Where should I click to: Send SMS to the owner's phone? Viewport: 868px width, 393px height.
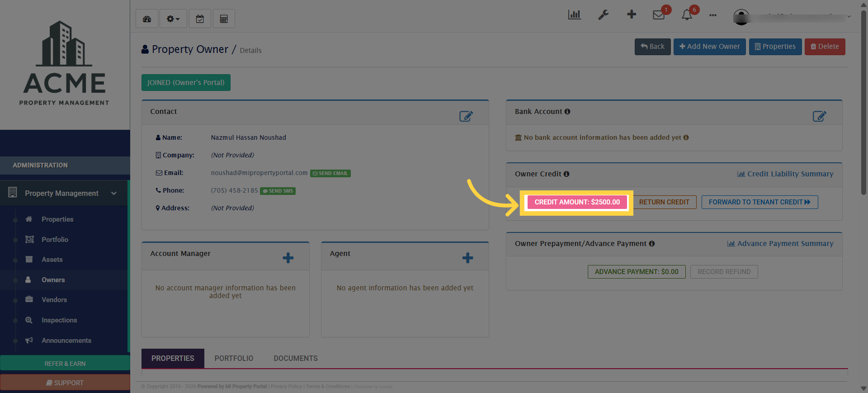278,191
